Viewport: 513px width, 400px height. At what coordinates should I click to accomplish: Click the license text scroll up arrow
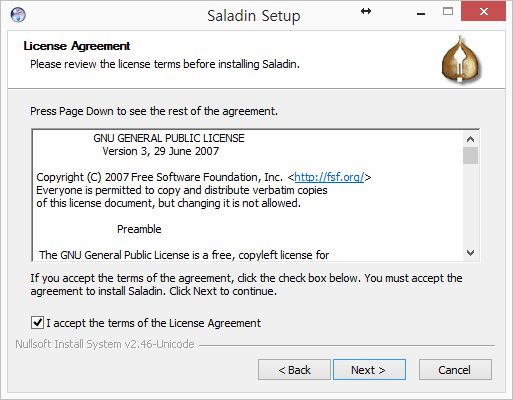click(x=470, y=139)
